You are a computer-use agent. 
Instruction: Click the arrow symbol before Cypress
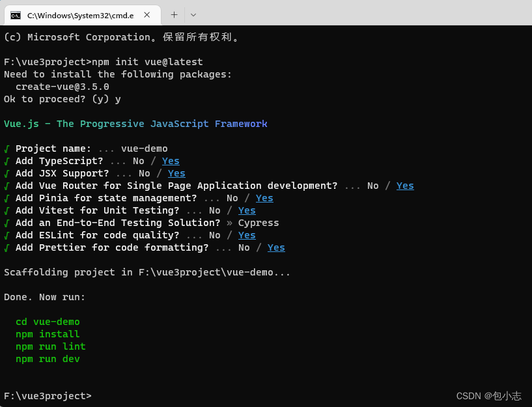click(229, 223)
